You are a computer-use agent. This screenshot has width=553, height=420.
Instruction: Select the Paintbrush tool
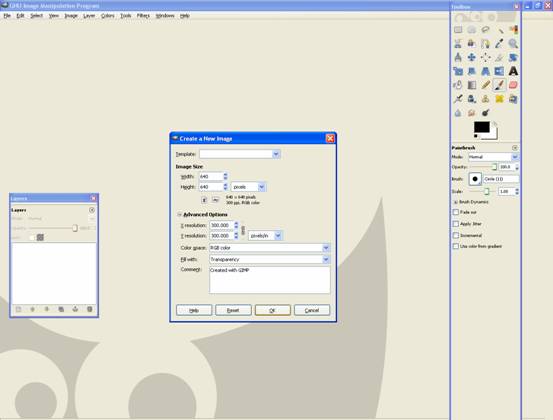tap(499, 85)
